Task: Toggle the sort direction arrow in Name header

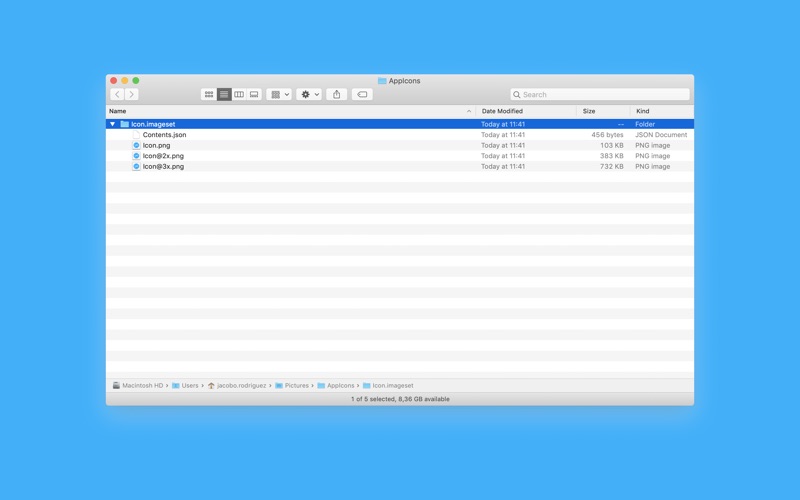Action: tap(469, 111)
